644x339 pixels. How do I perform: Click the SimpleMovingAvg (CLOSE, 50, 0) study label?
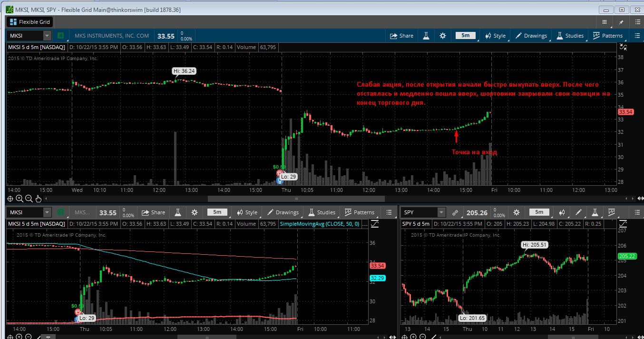coord(319,224)
